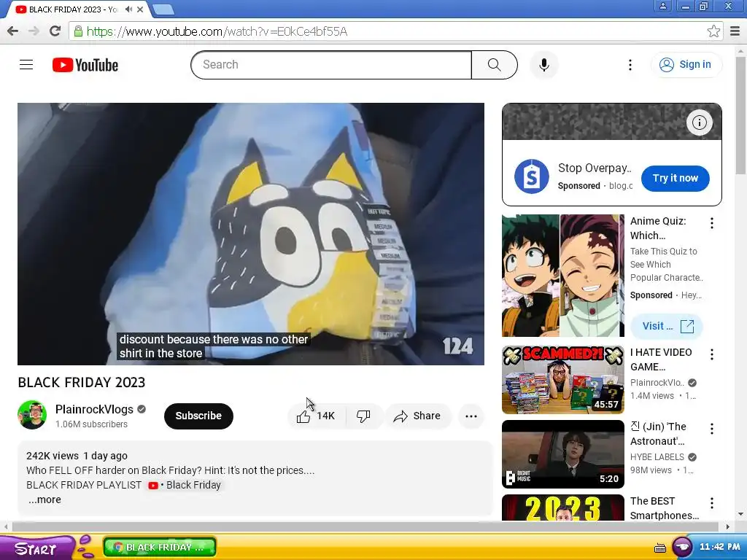
Task: Click BLACK FRIDAY taskbar window button
Action: tap(160, 547)
